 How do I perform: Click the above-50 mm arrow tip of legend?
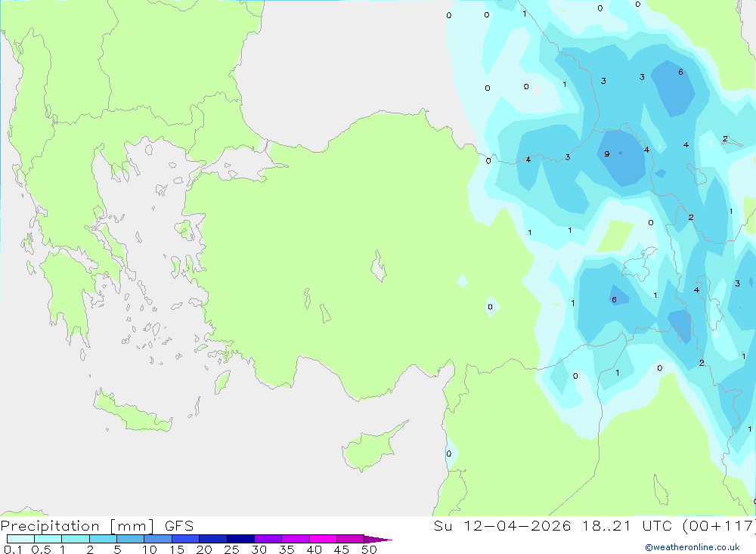tap(378, 540)
